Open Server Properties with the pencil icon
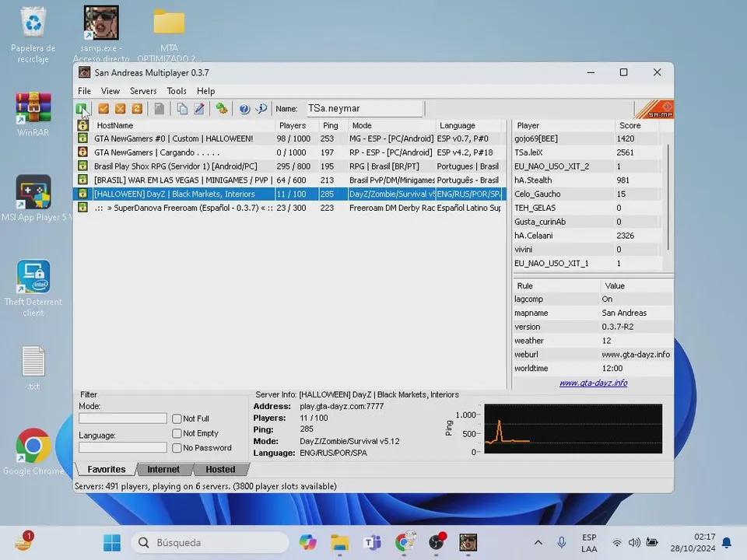Viewport: 747px width, 560px height. (199, 109)
